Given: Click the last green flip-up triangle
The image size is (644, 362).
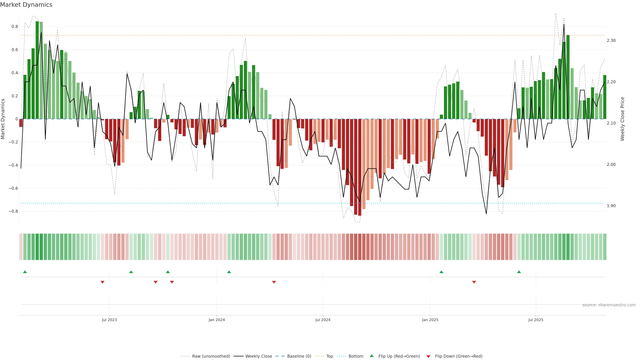Looking at the screenshot, I should point(519,272).
